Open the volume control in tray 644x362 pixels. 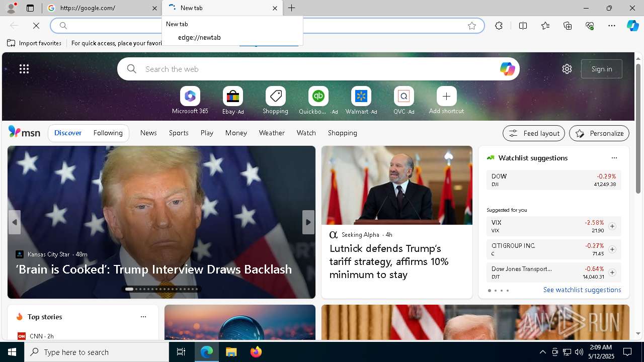click(579, 352)
